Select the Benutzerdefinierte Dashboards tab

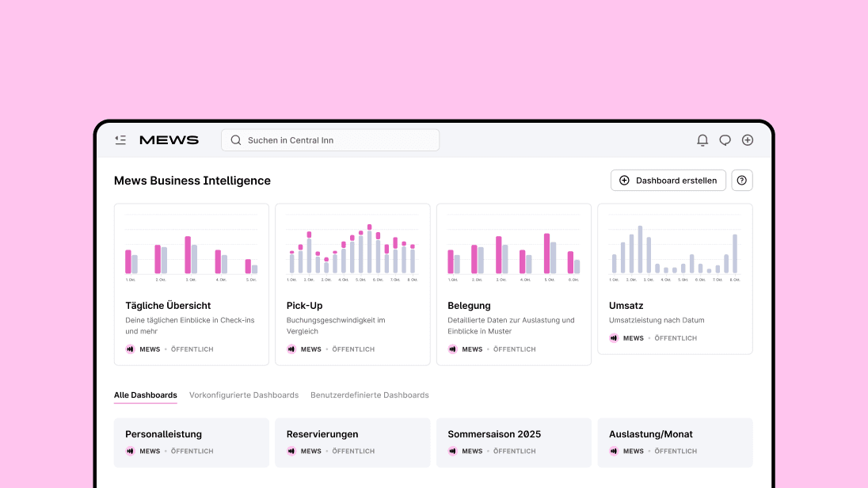click(369, 395)
